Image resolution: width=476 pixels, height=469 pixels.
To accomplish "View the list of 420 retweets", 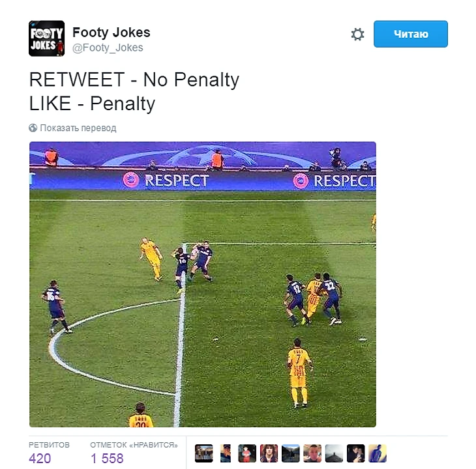I will click(x=49, y=453).
